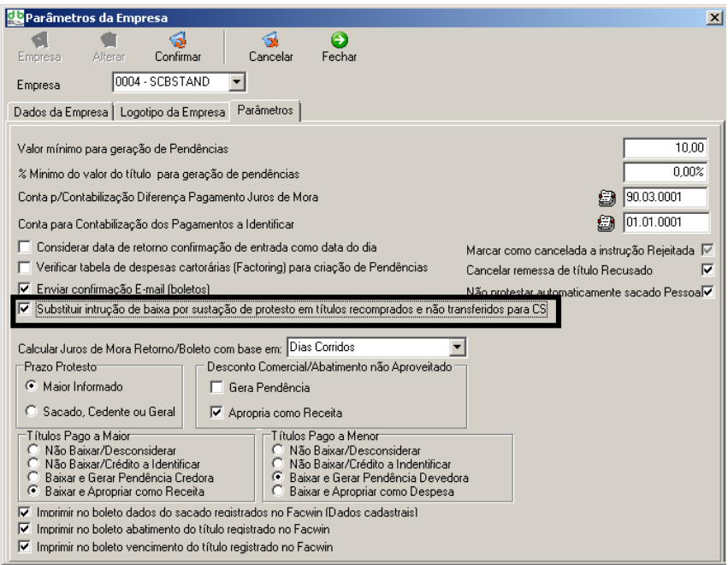Enable Gera Pendência checkbox
Screen dimensions: 728x565
(x=216, y=387)
